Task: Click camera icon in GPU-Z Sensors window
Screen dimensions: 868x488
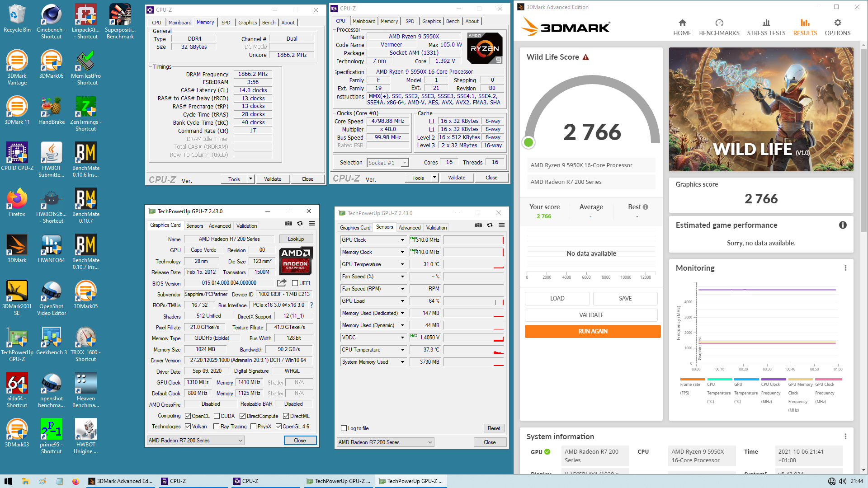Action: pyautogui.click(x=478, y=225)
